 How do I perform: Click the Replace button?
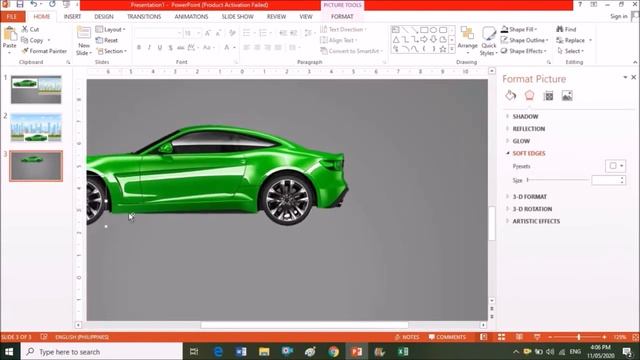(571, 40)
